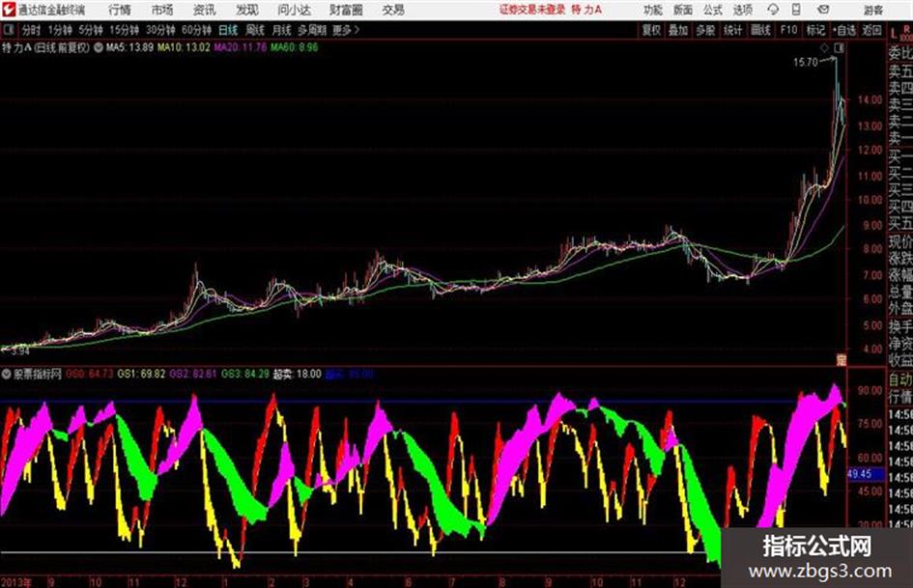Expand the 更多 periods chevron
This screenshot has width=913, height=588.
347,30
